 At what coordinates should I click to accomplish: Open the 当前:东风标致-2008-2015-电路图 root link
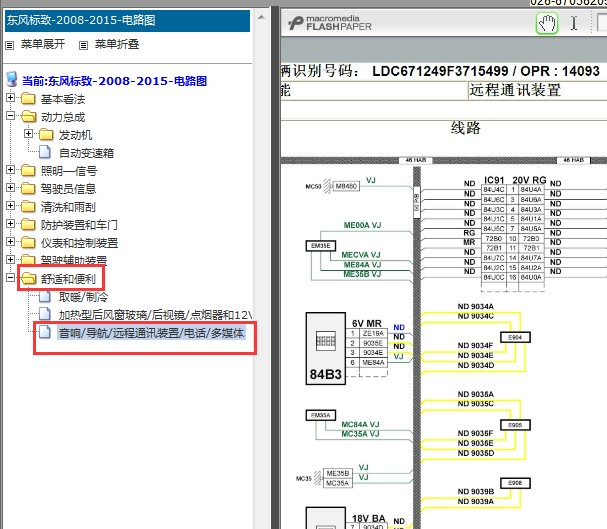coord(114,81)
